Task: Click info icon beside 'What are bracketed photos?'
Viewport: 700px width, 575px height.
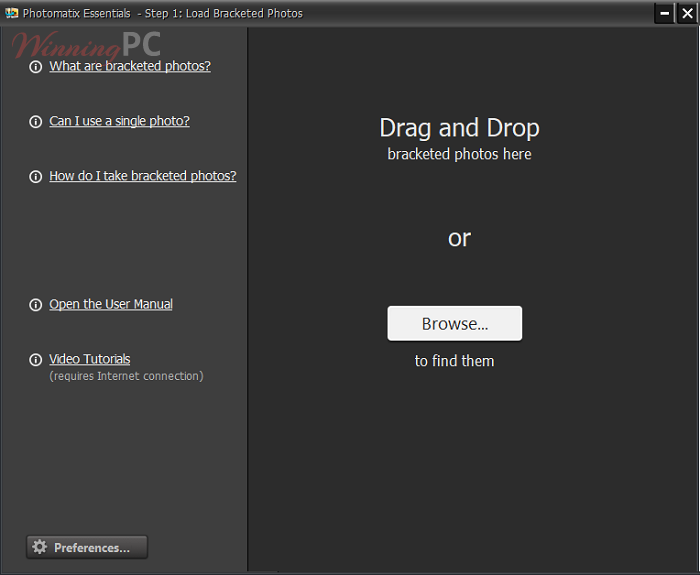Action: point(35,67)
